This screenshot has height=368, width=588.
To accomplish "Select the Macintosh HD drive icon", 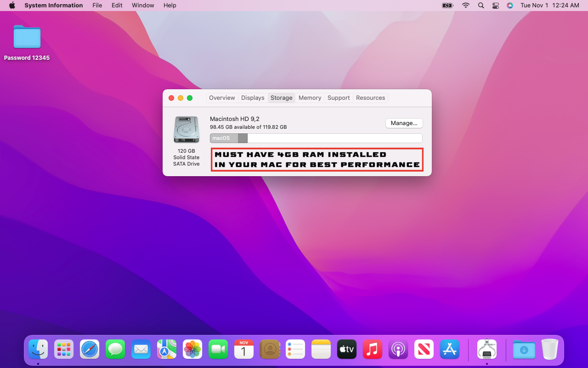I will (x=187, y=129).
